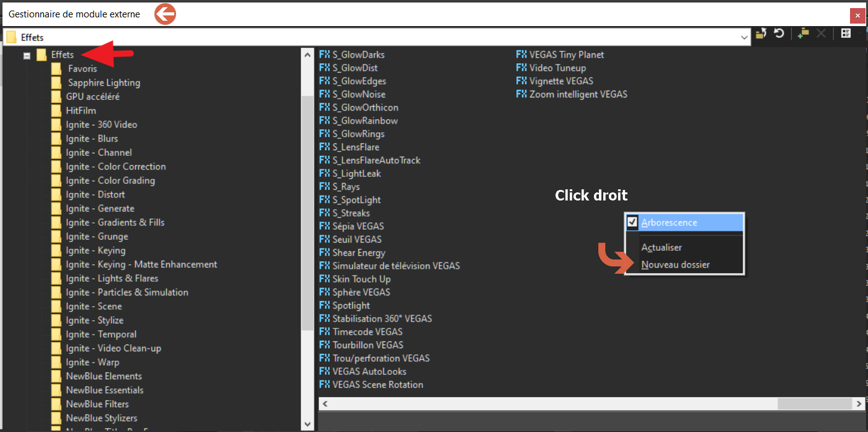
Task: Click the FX icon of Timecode VEGAS
Action: click(325, 331)
